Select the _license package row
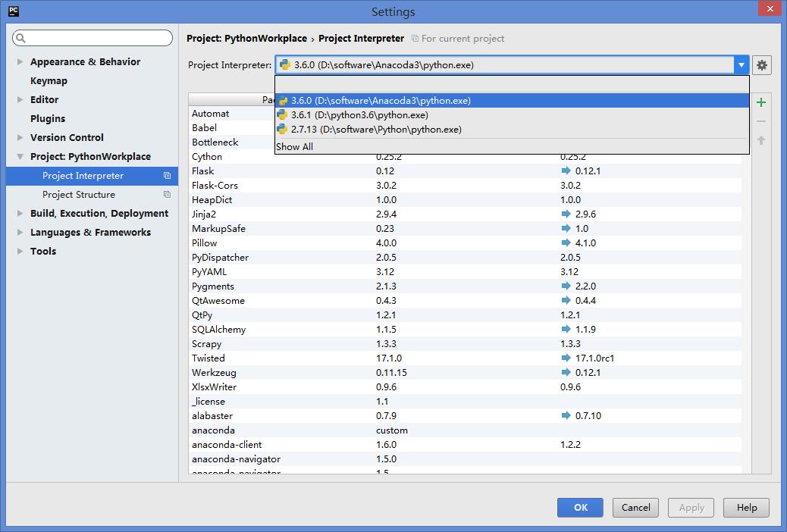The image size is (787, 532). (465, 402)
